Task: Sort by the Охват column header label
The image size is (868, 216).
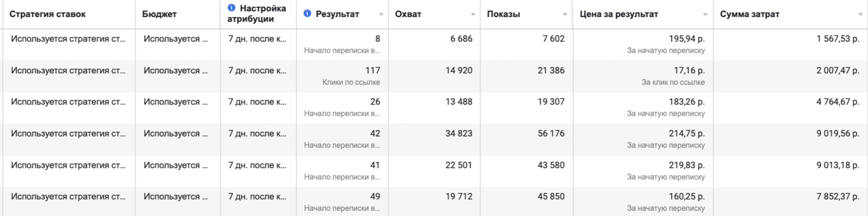Action: tap(408, 14)
